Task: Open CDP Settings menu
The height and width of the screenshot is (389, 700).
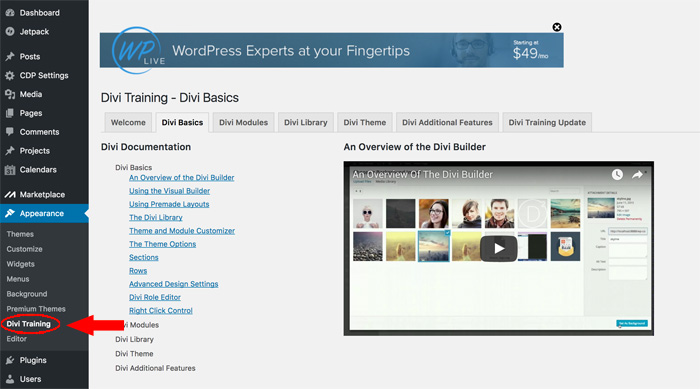Action: [44, 75]
